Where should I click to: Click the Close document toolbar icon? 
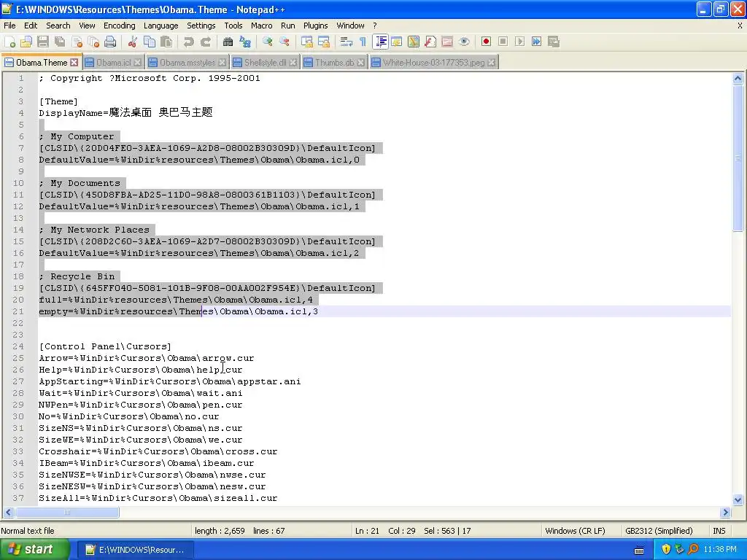[x=77, y=42]
